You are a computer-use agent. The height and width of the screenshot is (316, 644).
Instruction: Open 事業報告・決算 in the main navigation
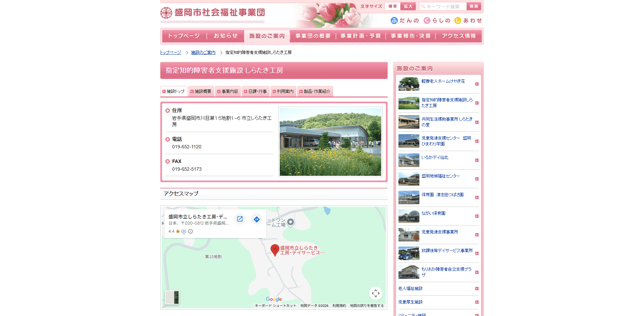pyautogui.click(x=411, y=36)
